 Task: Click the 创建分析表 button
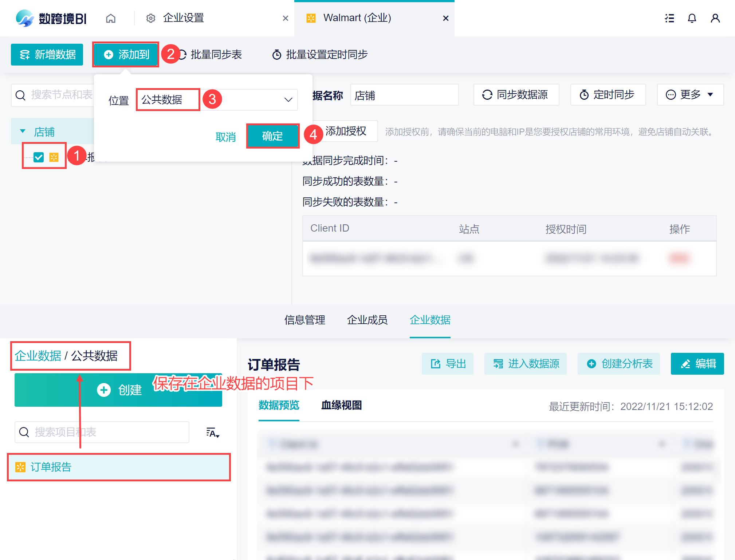click(619, 363)
